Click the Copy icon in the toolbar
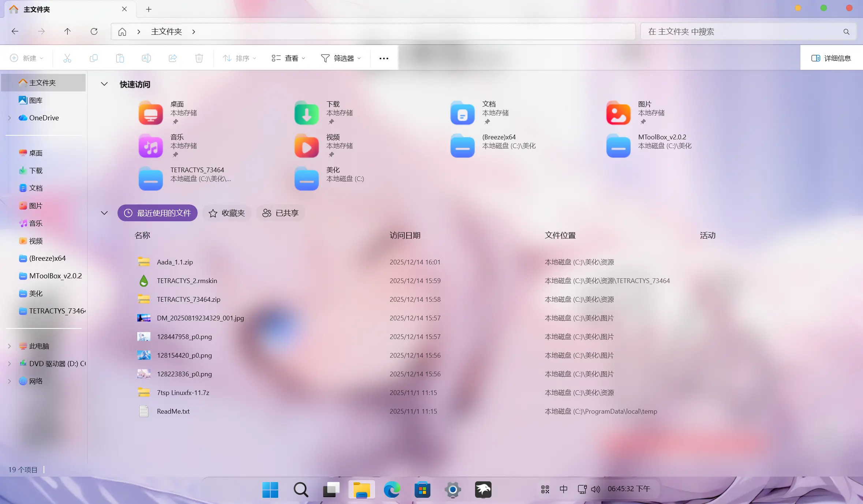The height and width of the screenshot is (504, 863). (x=94, y=58)
